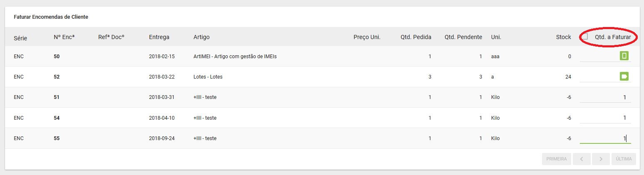
Task: Click the PRIMEIRA pagination button
Action: click(x=556, y=159)
